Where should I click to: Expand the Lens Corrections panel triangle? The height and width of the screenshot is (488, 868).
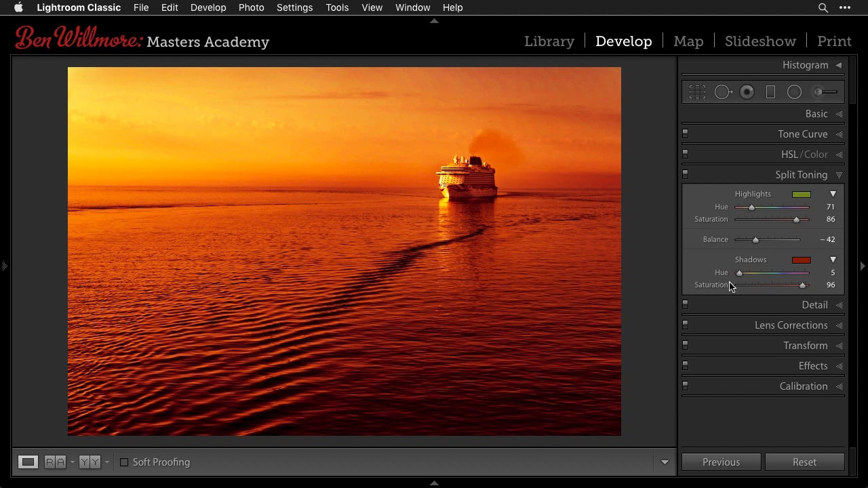pos(839,325)
